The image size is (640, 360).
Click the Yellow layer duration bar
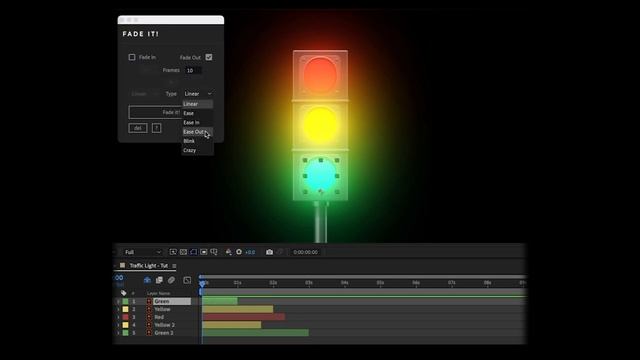(238, 309)
